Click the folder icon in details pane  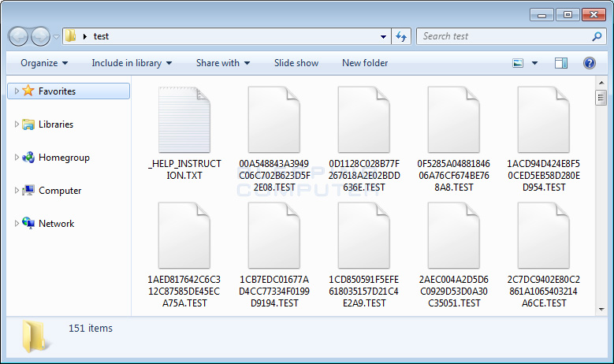(x=35, y=336)
